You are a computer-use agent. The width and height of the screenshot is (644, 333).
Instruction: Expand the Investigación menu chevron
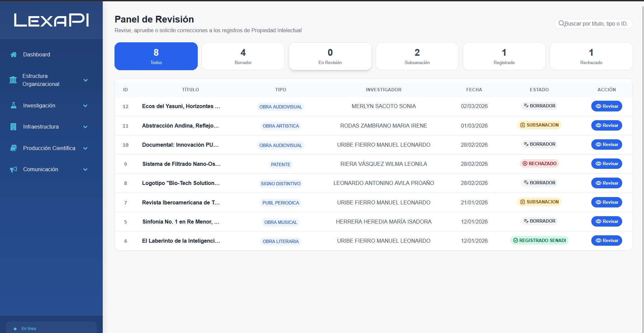pyautogui.click(x=86, y=105)
